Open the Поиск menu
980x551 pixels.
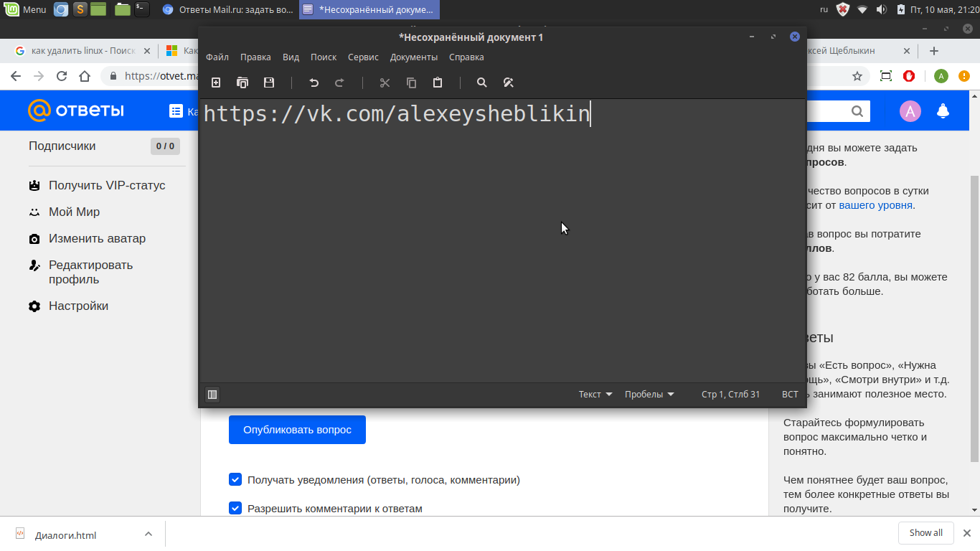(x=324, y=57)
